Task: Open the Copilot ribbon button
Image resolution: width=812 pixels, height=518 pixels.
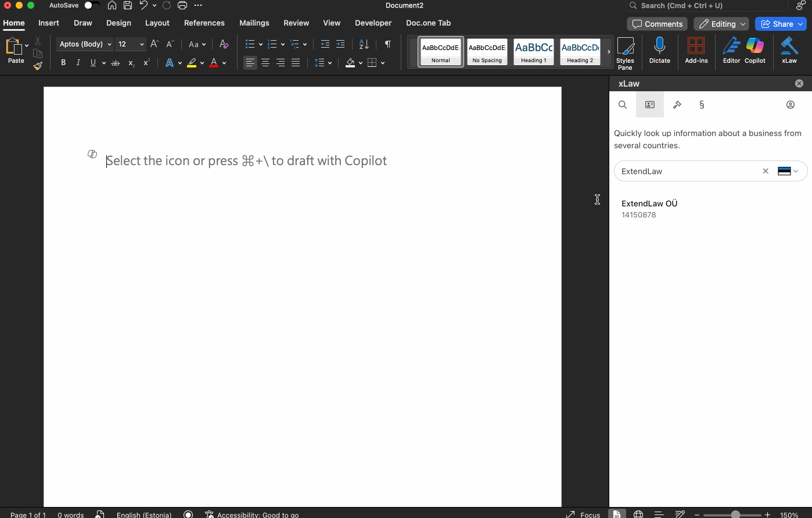Action: point(754,50)
